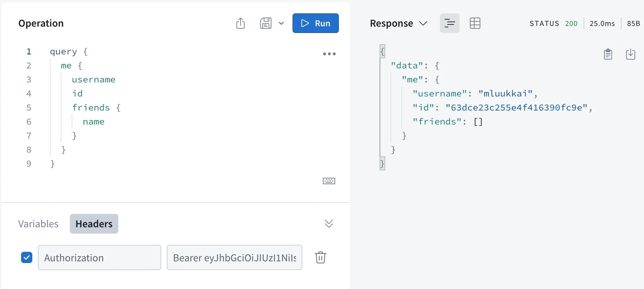Click the friends field in the query
The width and height of the screenshot is (644, 289).
click(x=91, y=108)
